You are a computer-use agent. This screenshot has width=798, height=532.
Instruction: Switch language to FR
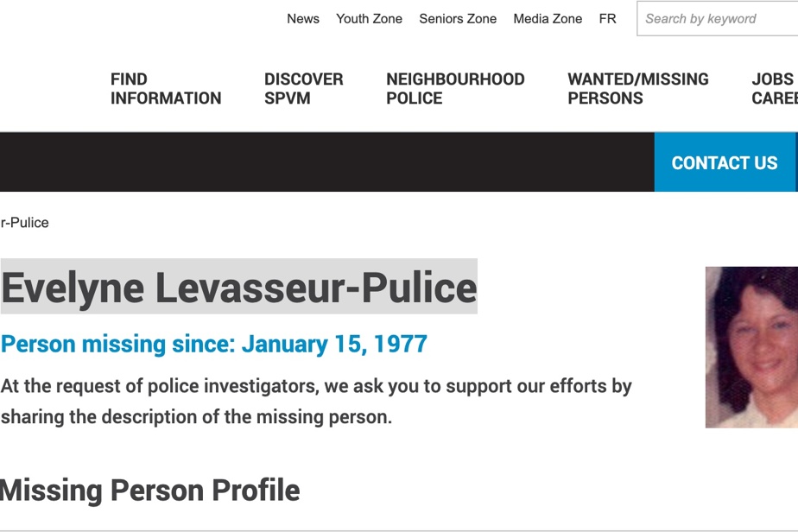pos(608,19)
